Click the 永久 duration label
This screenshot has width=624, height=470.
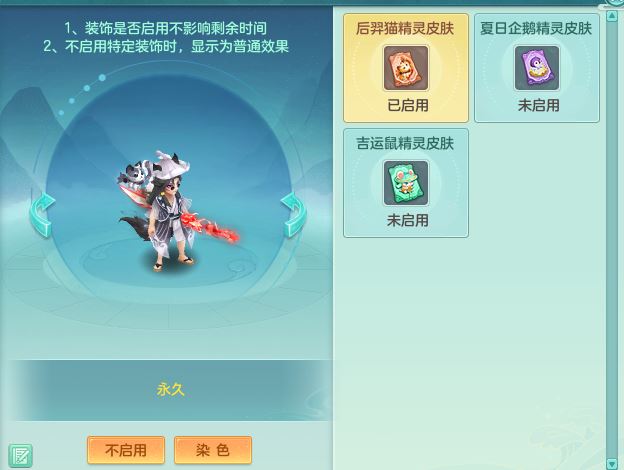point(171,390)
